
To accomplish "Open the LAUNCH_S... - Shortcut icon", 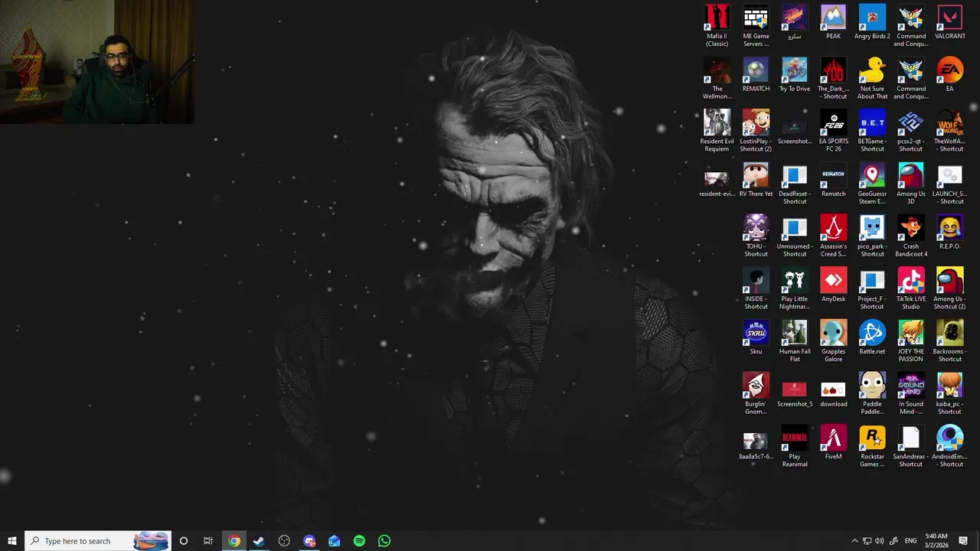I will click(x=949, y=183).
